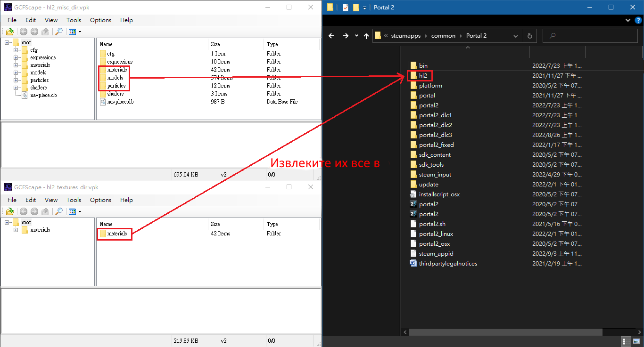Open address bar history dropdown in Explorer
Viewport: 644px width, 347px height.
point(515,36)
